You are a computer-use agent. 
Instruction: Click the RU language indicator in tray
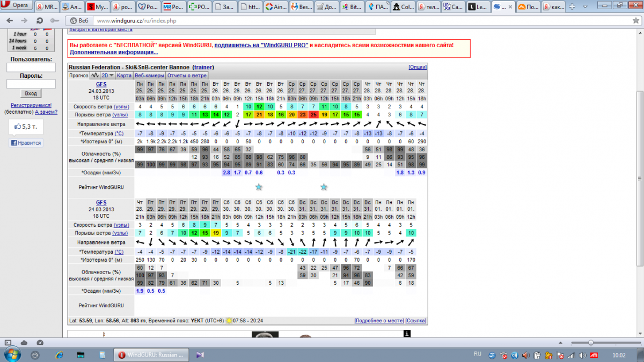coord(478,354)
